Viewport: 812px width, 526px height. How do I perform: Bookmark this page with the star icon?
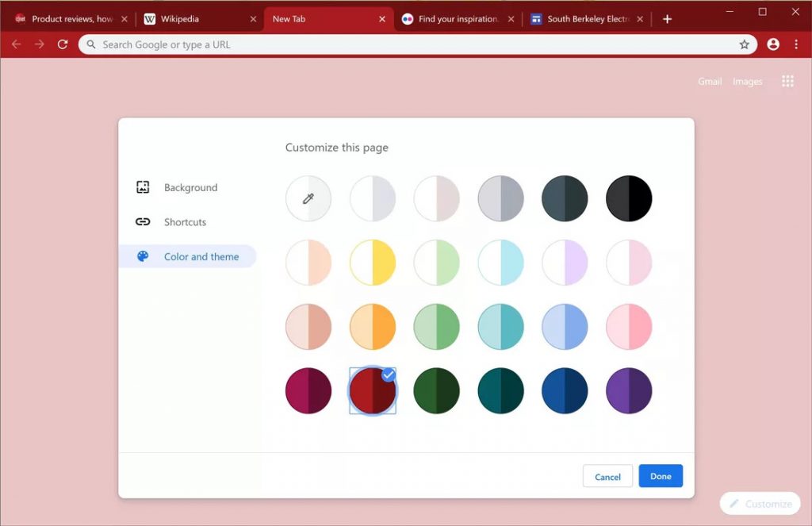click(744, 45)
